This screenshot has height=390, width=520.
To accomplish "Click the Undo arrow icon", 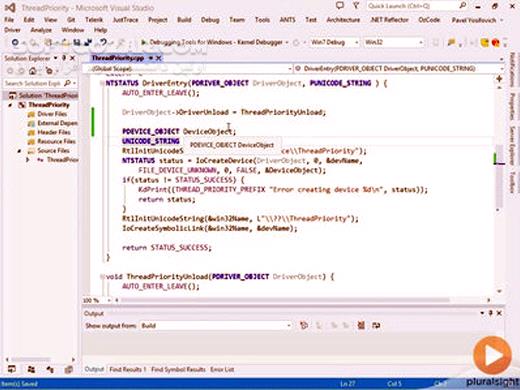I will [x=104, y=42].
